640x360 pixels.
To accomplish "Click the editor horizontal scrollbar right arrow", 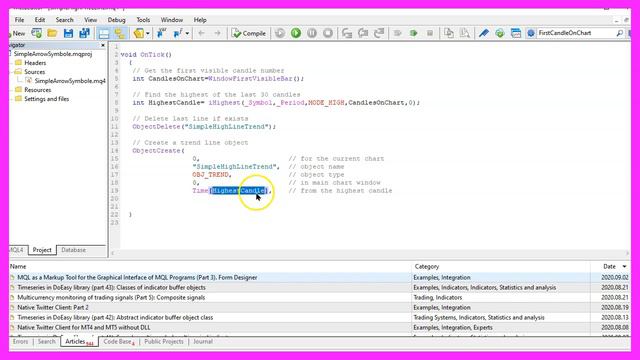I will pos(627,253).
